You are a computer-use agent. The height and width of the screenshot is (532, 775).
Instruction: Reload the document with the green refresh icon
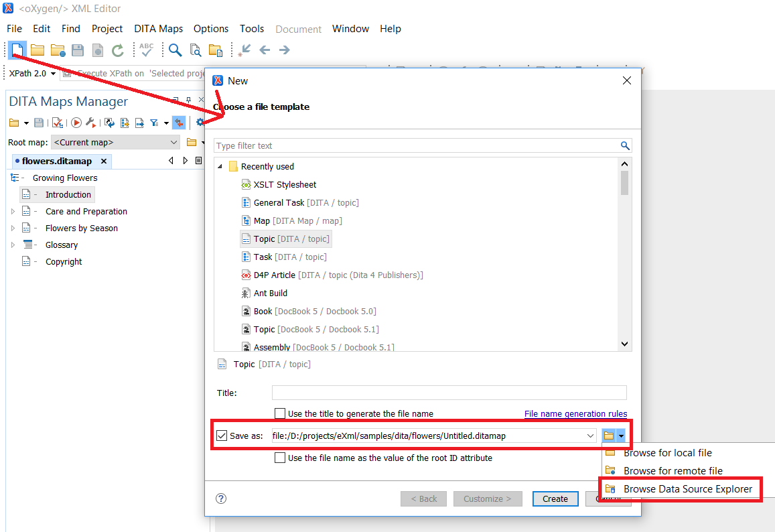click(x=118, y=50)
